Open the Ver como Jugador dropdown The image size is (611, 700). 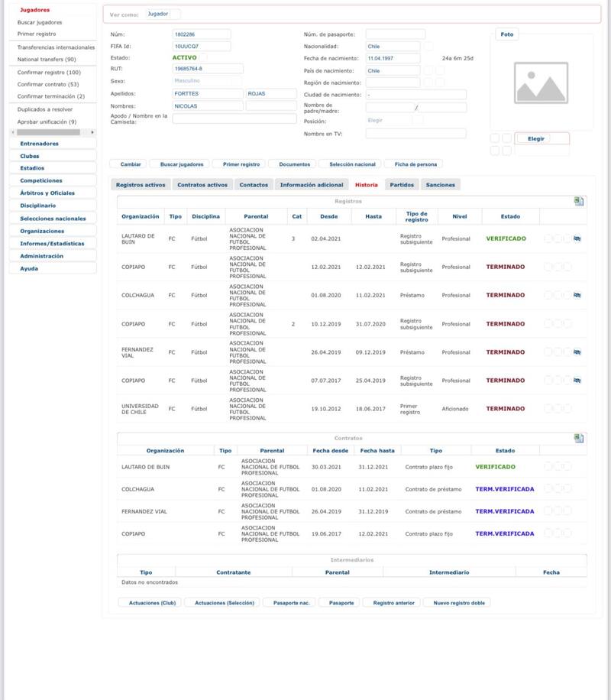click(x=163, y=15)
